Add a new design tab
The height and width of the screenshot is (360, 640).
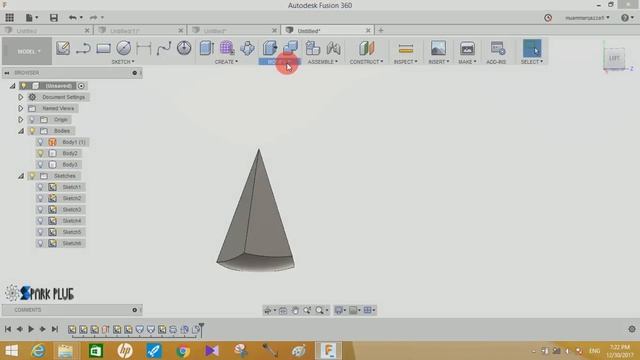click(x=381, y=30)
